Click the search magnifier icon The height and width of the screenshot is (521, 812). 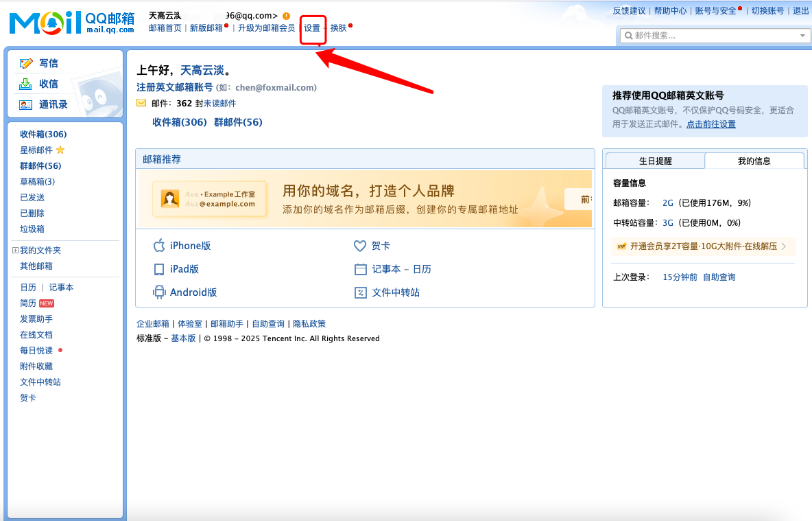click(629, 35)
